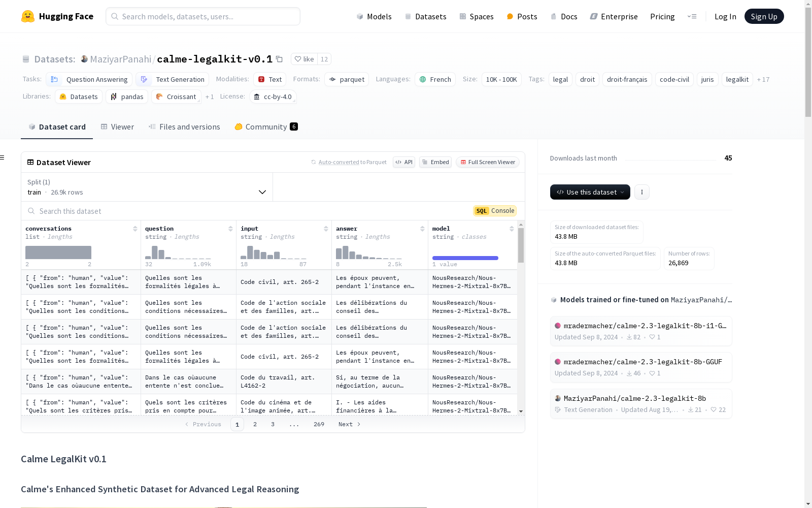Go to Models in top navigation
Viewport: 812px width, 508px height.
click(374, 16)
